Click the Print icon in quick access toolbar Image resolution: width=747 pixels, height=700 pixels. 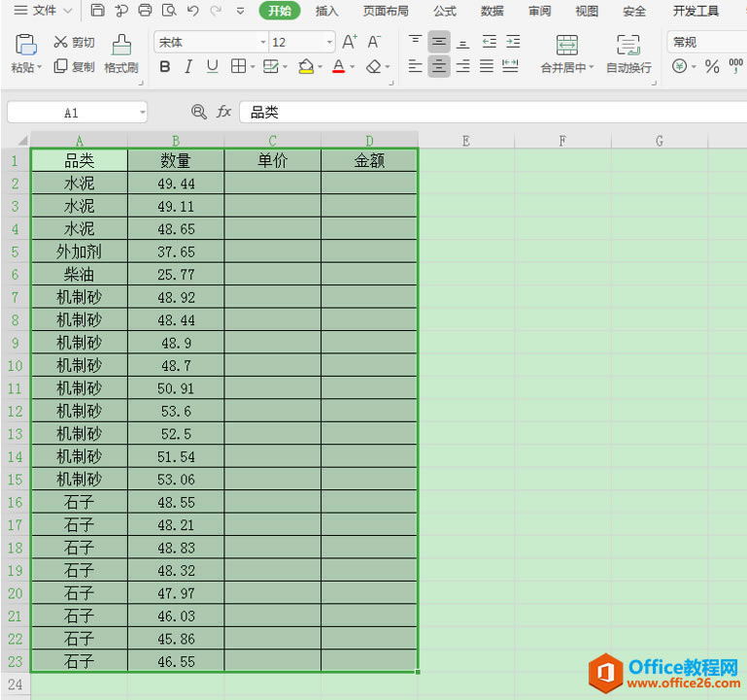(x=145, y=10)
